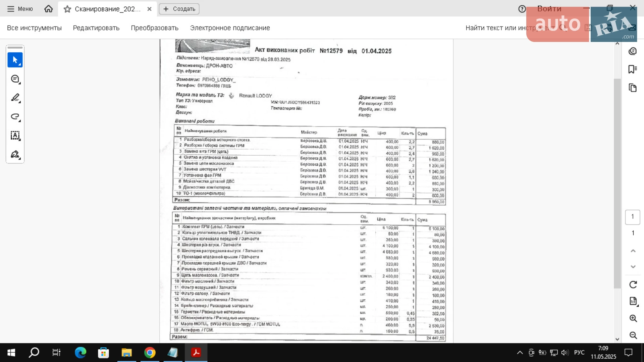
Task: Zoom in on the document
Action: [x=633, y=318]
